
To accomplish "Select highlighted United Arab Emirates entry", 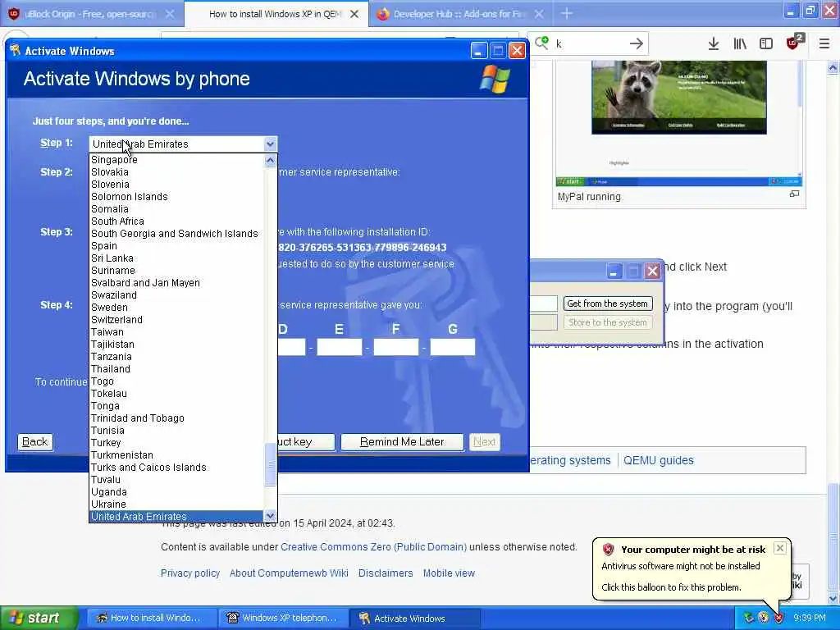I will pyautogui.click(x=176, y=517).
